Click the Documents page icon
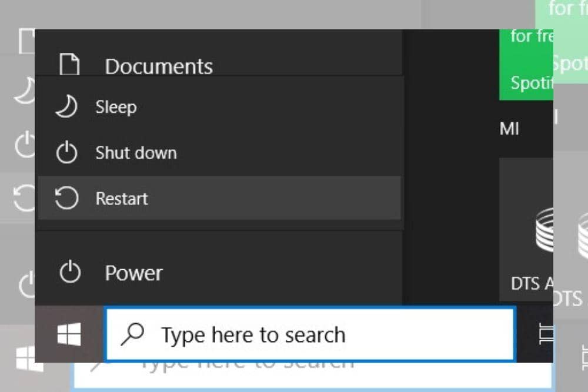 (70, 65)
